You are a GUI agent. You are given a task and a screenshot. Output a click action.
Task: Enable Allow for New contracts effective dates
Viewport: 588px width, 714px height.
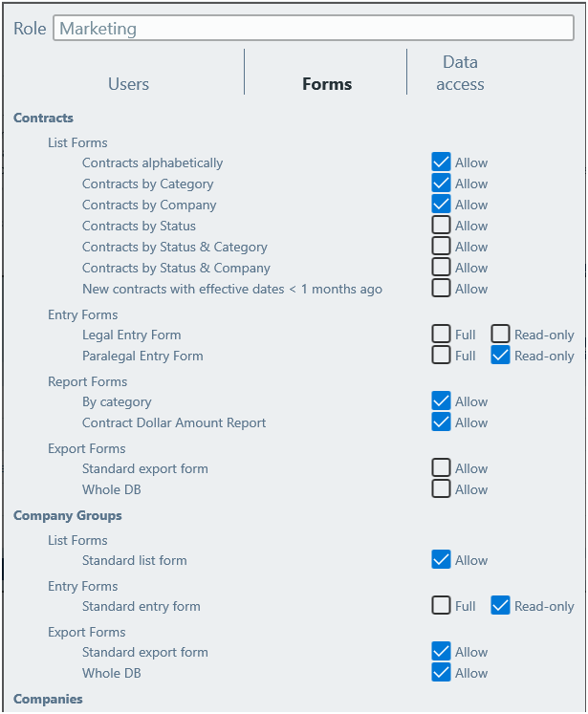pos(441,290)
